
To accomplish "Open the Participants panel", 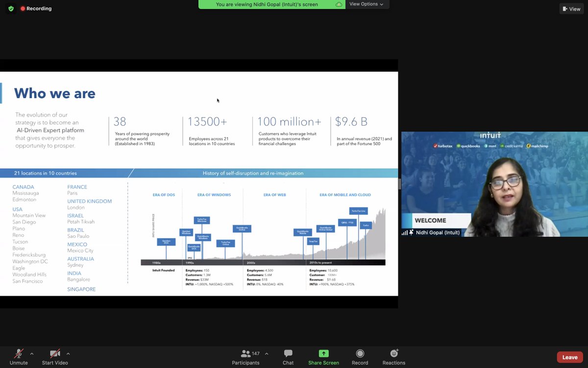I will click(246, 357).
